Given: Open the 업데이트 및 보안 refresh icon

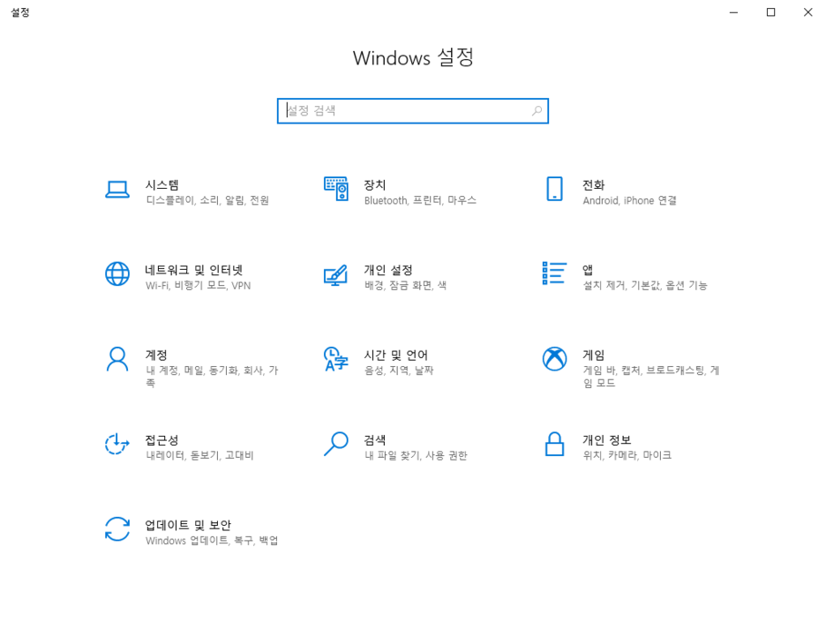Looking at the screenshot, I should point(117,529).
